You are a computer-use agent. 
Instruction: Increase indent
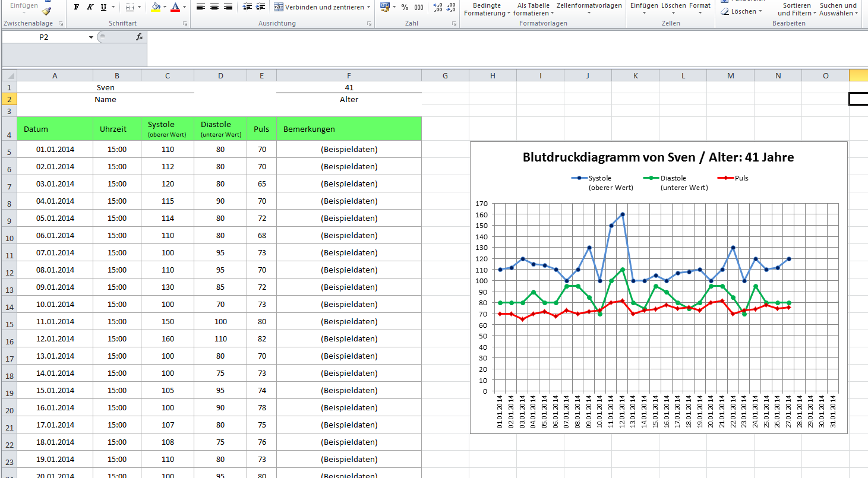pos(260,7)
